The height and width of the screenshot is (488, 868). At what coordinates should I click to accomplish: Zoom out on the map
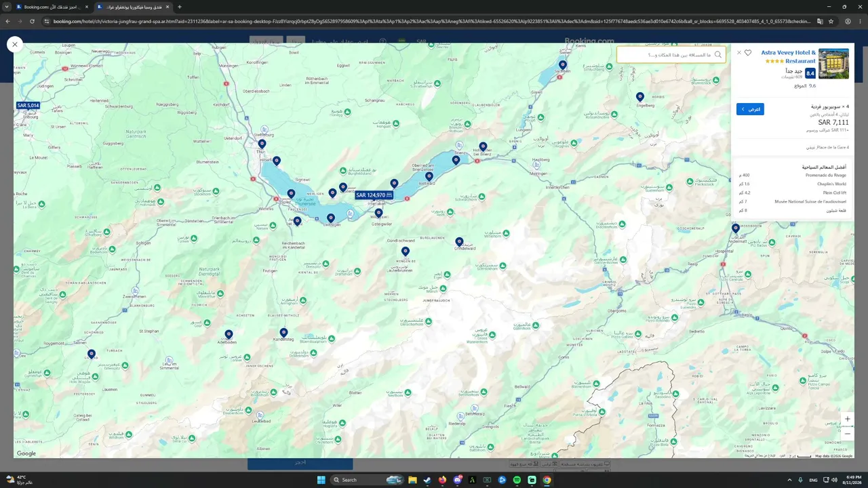tap(847, 434)
